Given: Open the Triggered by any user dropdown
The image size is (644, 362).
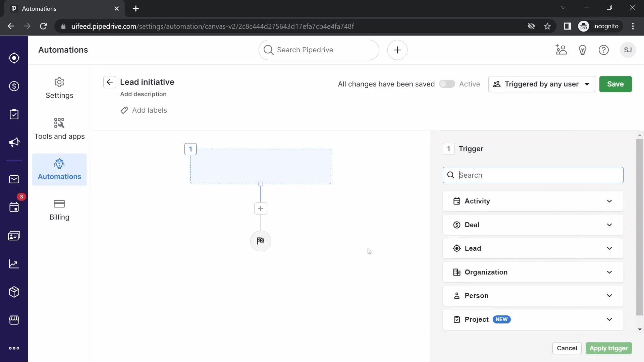Looking at the screenshot, I should tap(542, 84).
